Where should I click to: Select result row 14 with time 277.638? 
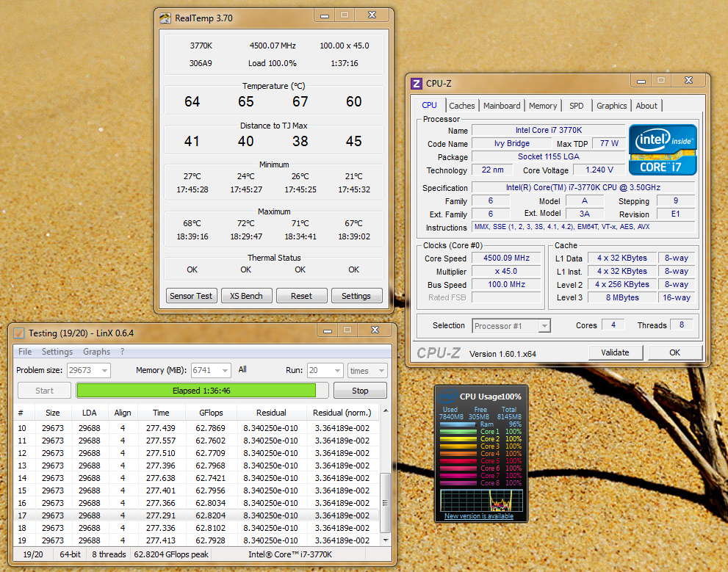pos(196,478)
